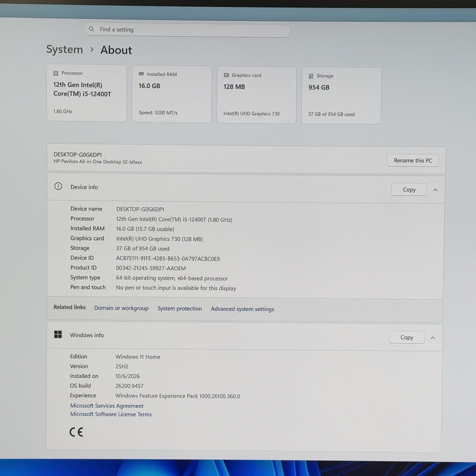Click the Processor card chip icon
Viewport: 476px width, 476px height.
(56, 73)
